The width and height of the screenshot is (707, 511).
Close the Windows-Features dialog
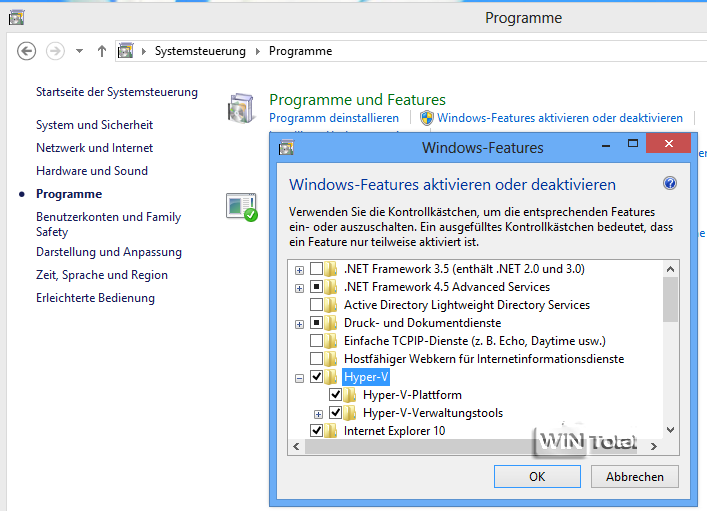tap(669, 143)
